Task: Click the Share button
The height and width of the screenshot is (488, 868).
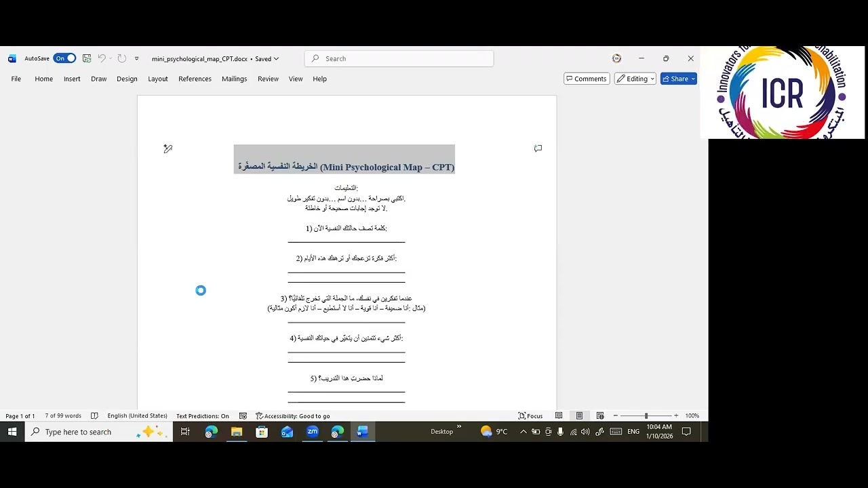Action: [678, 79]
